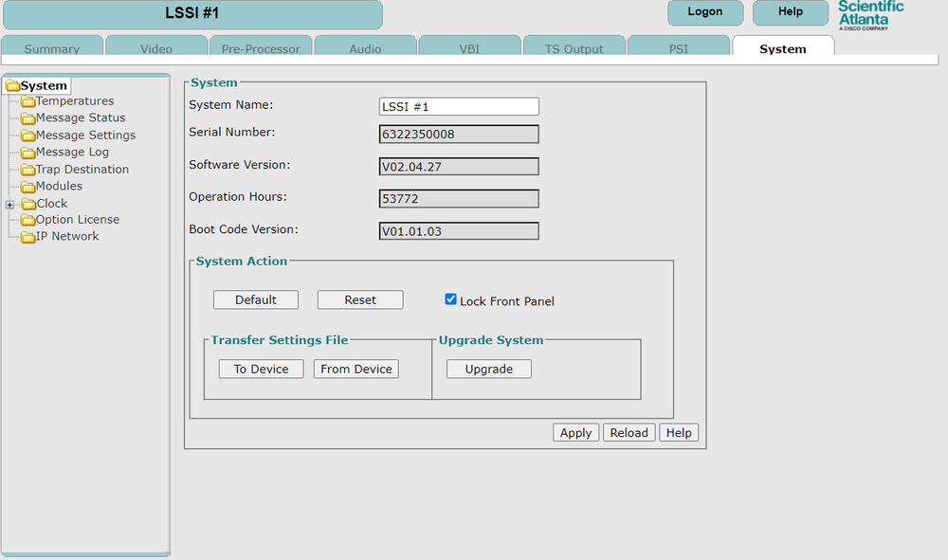Click the IP Network folder icon
Viewport: 948px width, 560px height.
[28, 236]
